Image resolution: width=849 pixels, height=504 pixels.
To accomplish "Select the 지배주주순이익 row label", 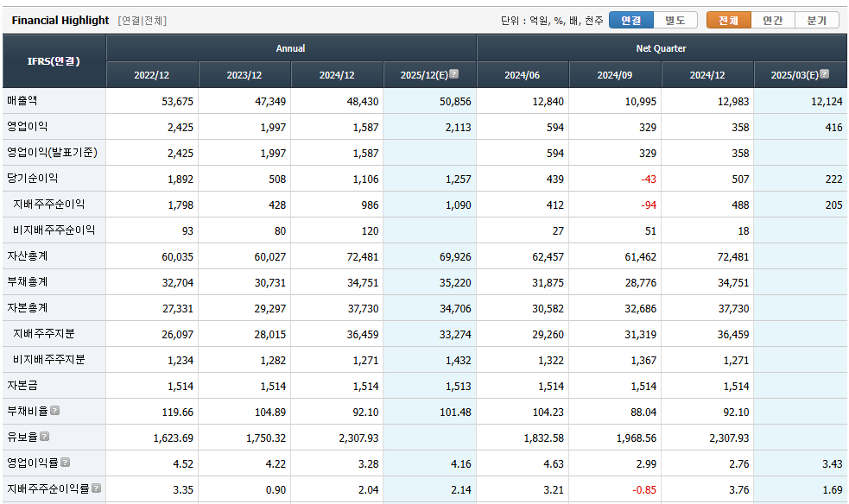I will point(48,205).
